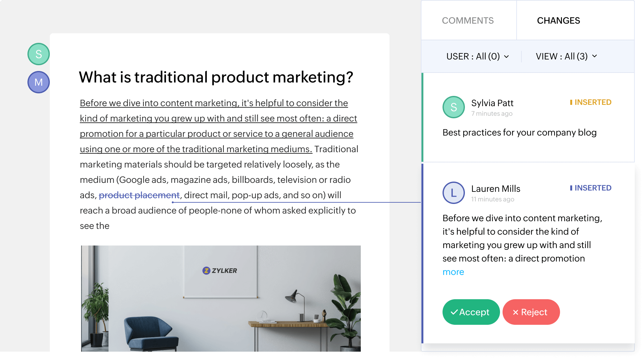Click Lauren Mills' L avatar in changes panel
This screenshot has height=359, width=644.
click(x=453, y=193)
